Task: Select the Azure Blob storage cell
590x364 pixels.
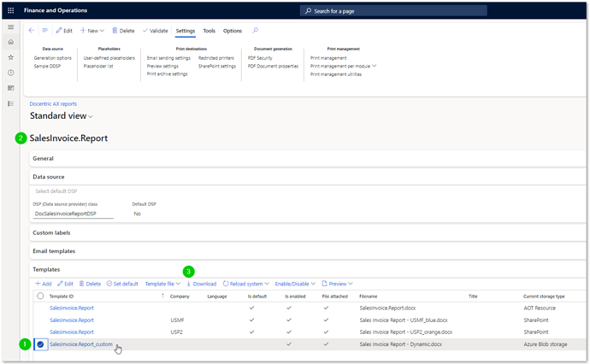Action: [x=546, y=344]
